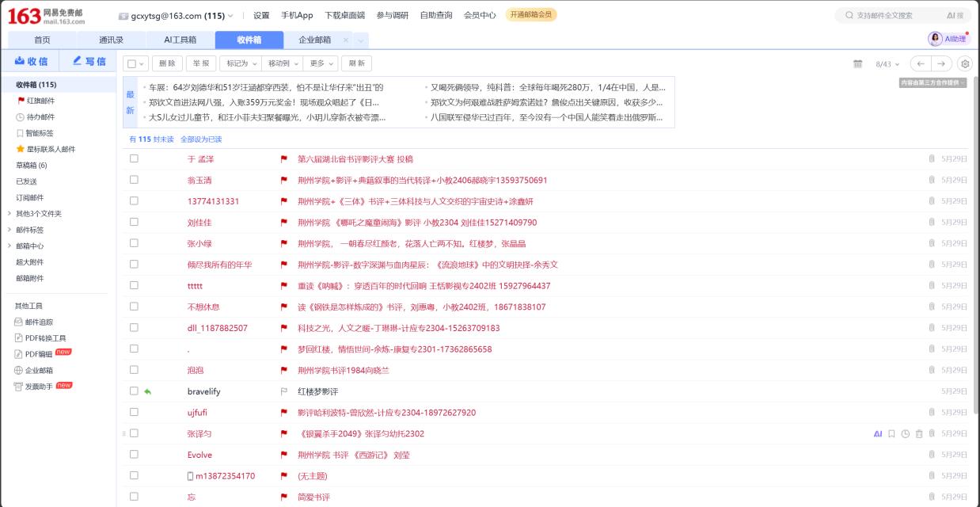Viewport: 980px width, 507px height.
Task: Toggle the gray flag on 红楼梦影评 email
Action: coord(282,391)
